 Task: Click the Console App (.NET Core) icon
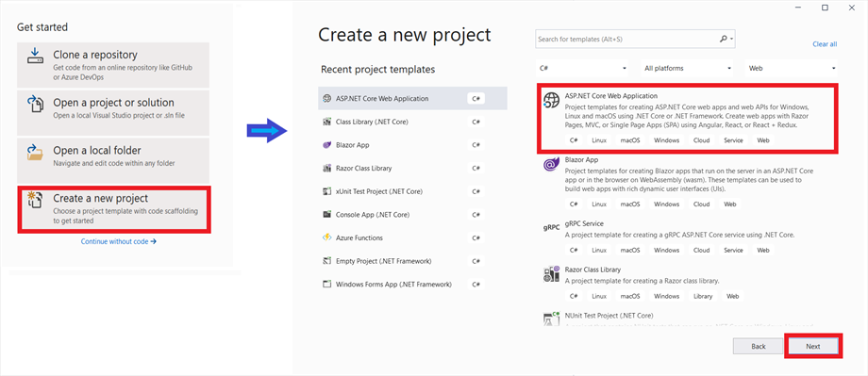pyautogui.click(x=326, y=215)
